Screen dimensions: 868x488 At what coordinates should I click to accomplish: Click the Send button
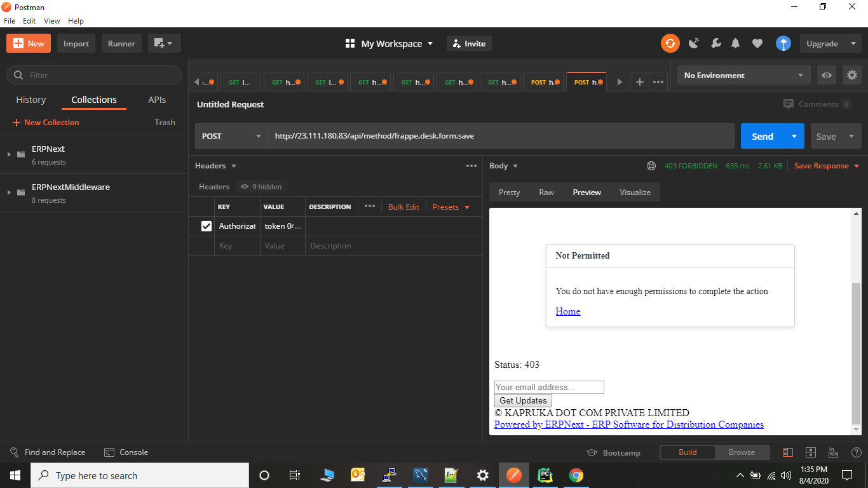[763, 136]
